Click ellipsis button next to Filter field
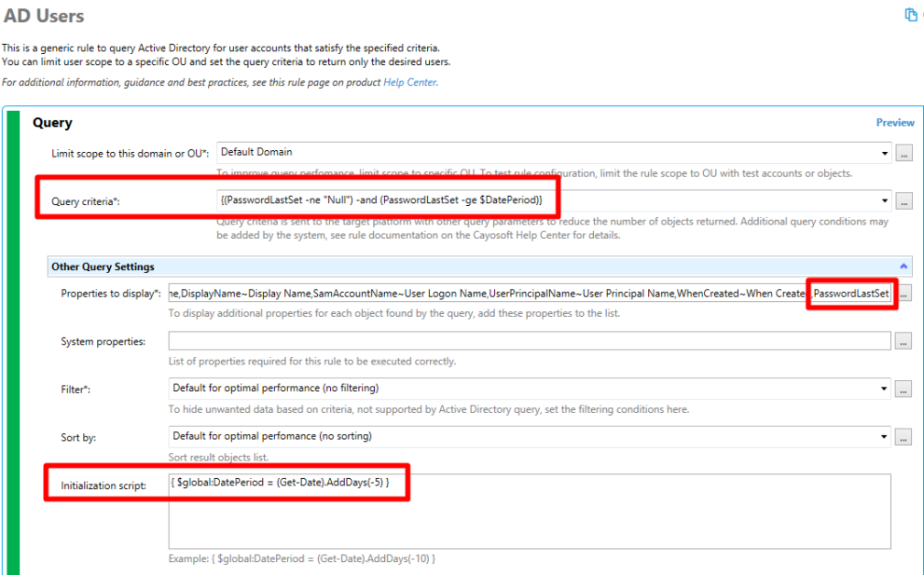Viewport: 924px width, 575px height. click(903, 389)
